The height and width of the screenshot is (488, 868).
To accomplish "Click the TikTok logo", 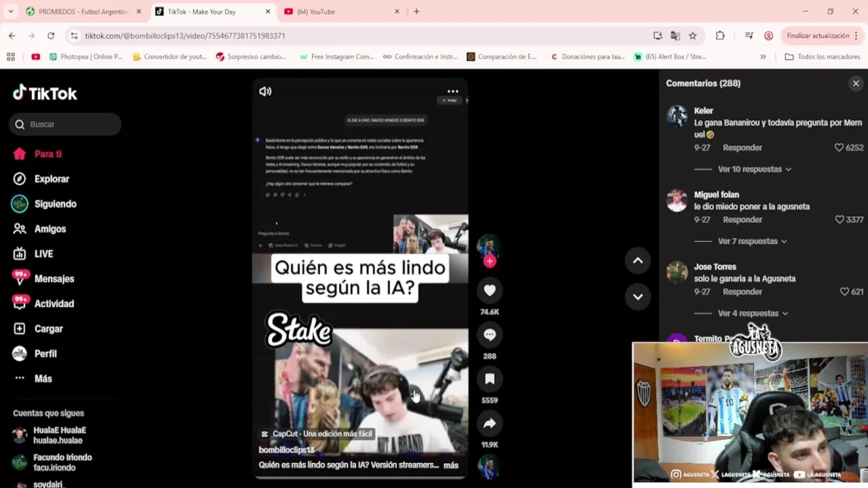I will click(x=45, y=93).
